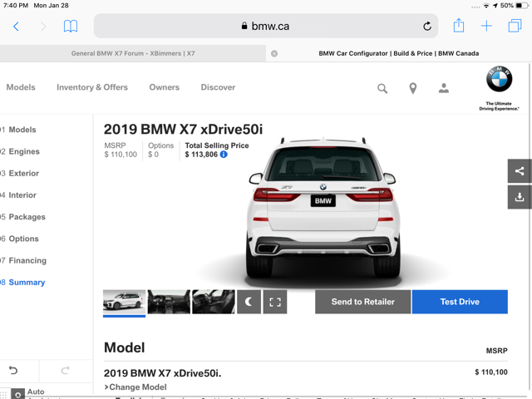The image size is (532, 399).
Task: Expand the Change Model option
Action: point(135,387)
